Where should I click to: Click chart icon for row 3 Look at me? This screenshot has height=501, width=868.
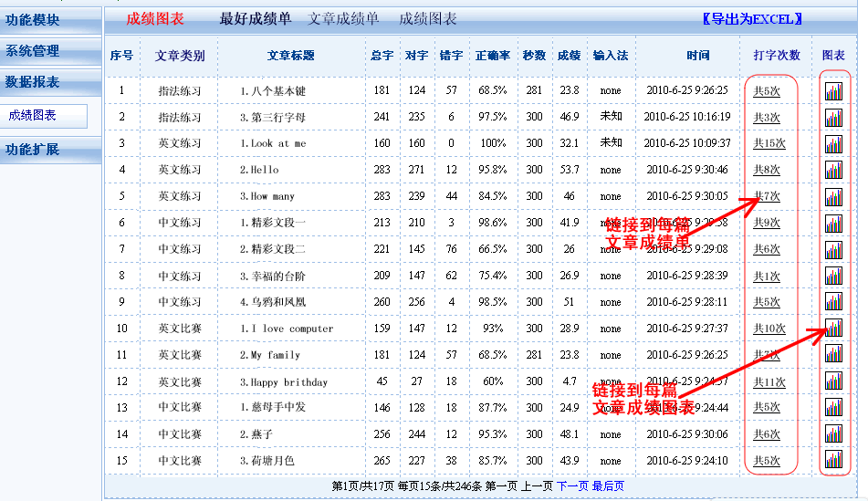[833, 144]
